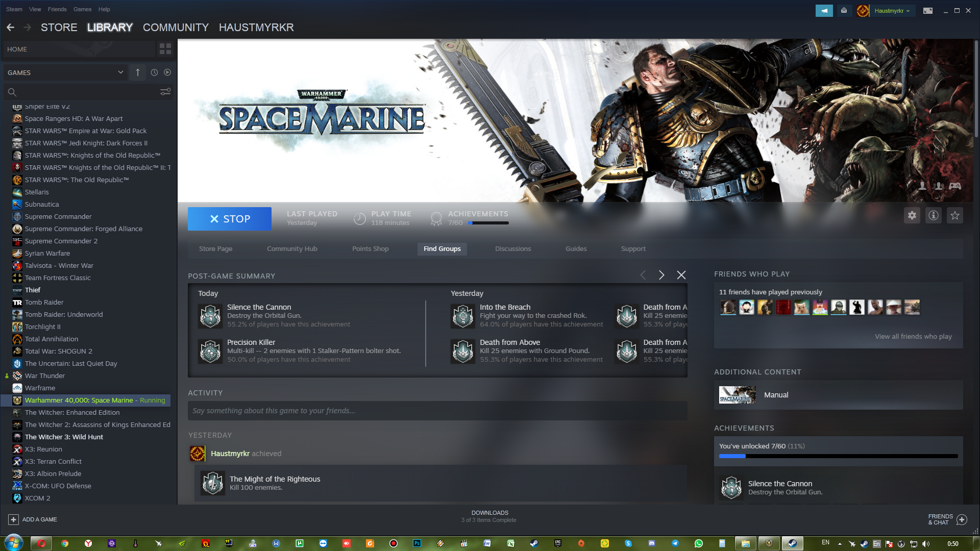Stop the running game
This screenshot has height=551, width=980.
pos(230,219)
